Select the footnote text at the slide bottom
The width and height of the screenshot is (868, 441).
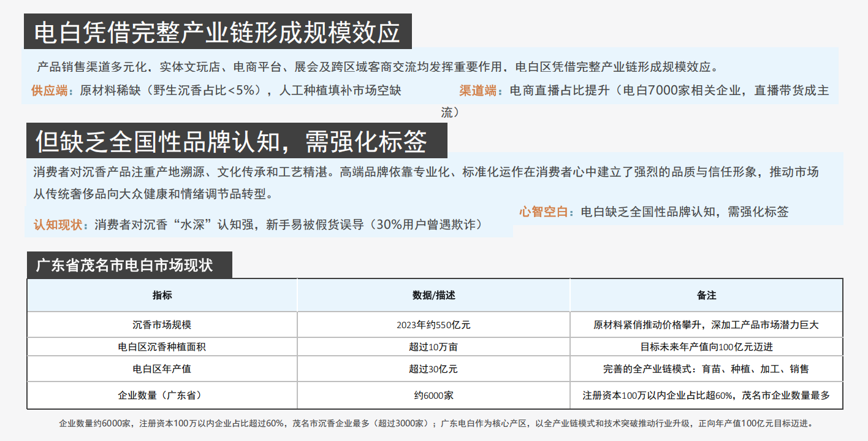[x=434, y=424]
